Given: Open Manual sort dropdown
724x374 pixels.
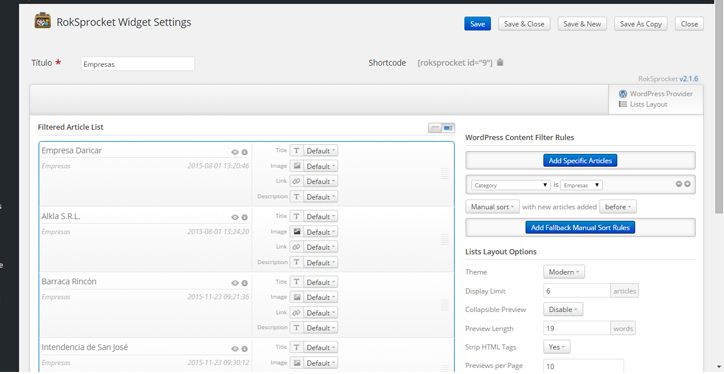Looking at the screenshot, I should [x=493, y=207].
